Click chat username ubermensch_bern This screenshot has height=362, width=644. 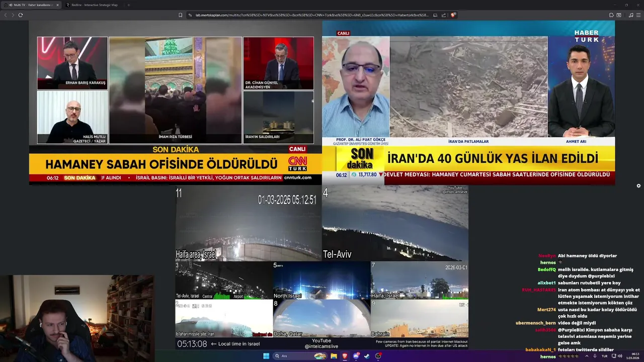[x=535, y=323]
